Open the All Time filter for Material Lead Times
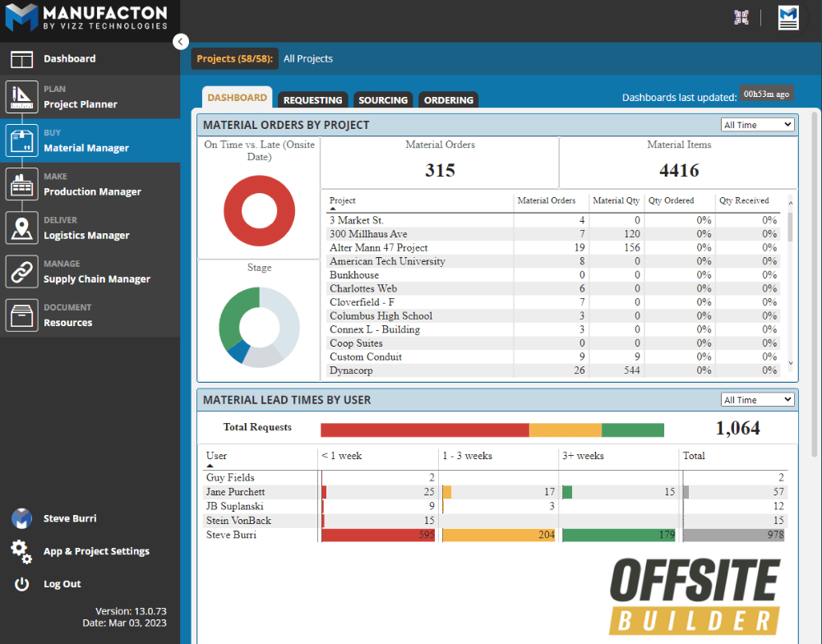The image size is (822, 644). tap(757, 399)
